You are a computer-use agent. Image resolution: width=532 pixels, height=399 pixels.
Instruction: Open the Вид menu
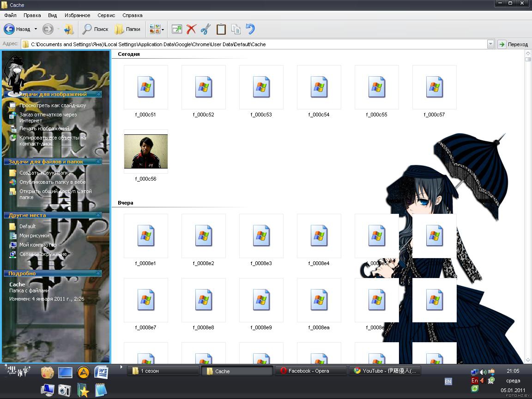point(53,15)
